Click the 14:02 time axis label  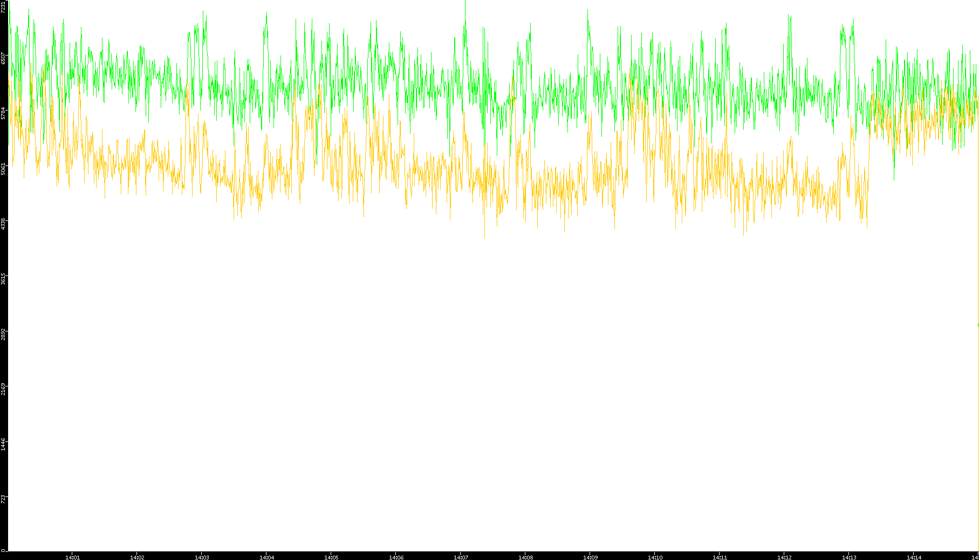click(137, 557)
